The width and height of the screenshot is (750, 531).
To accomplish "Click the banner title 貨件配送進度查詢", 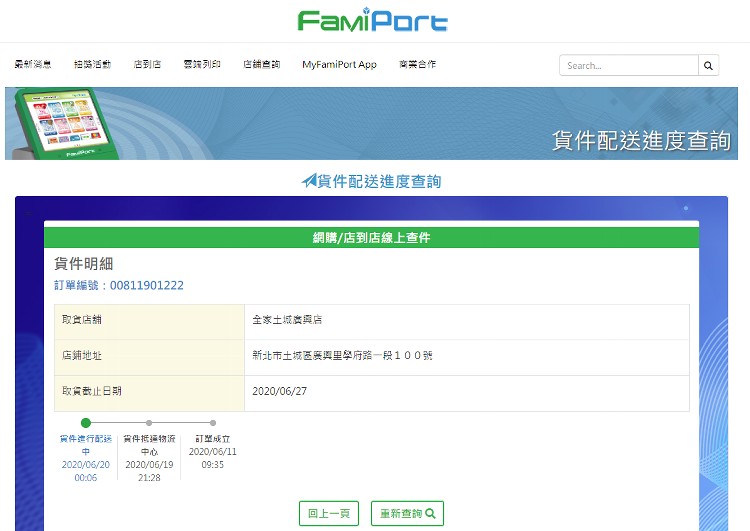I will pos(641,141).
